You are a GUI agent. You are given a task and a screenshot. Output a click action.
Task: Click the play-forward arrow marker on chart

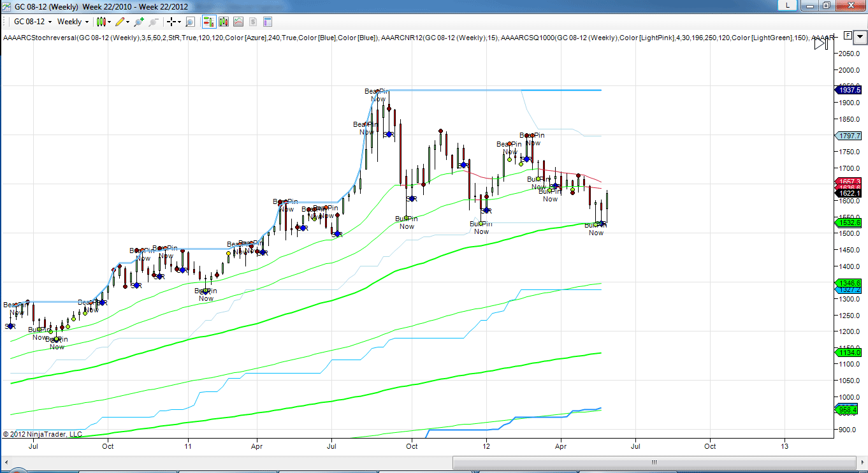(x=821, y=44)
